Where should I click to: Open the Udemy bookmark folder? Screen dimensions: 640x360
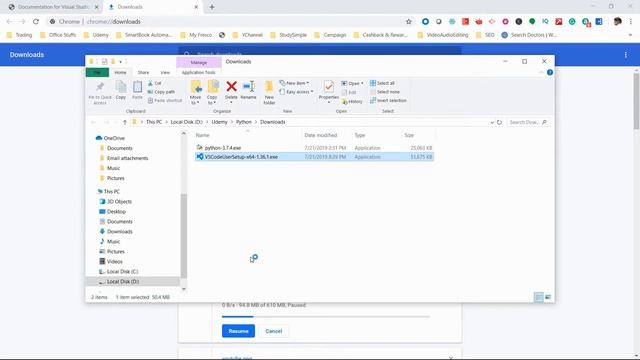point(96,35)
